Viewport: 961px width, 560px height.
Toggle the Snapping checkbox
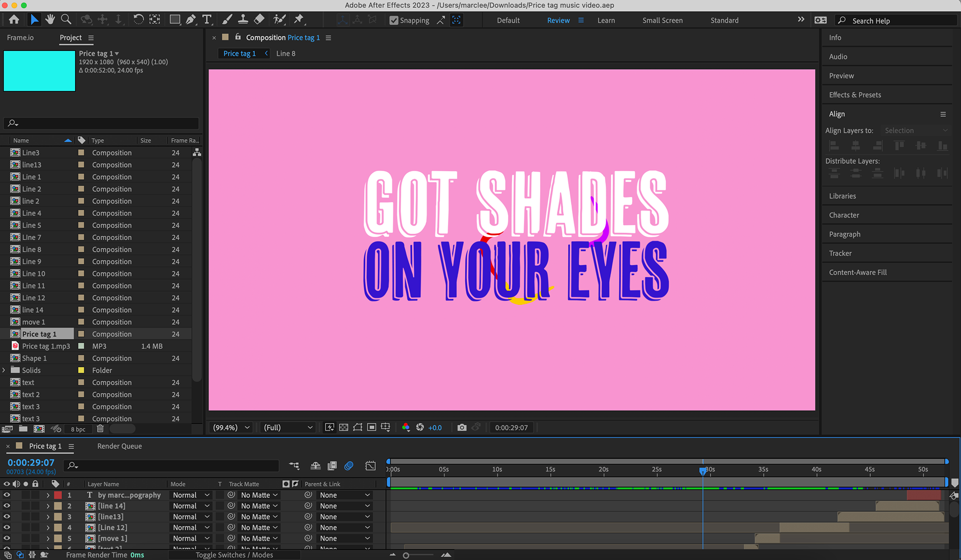(x=394, y=21)
